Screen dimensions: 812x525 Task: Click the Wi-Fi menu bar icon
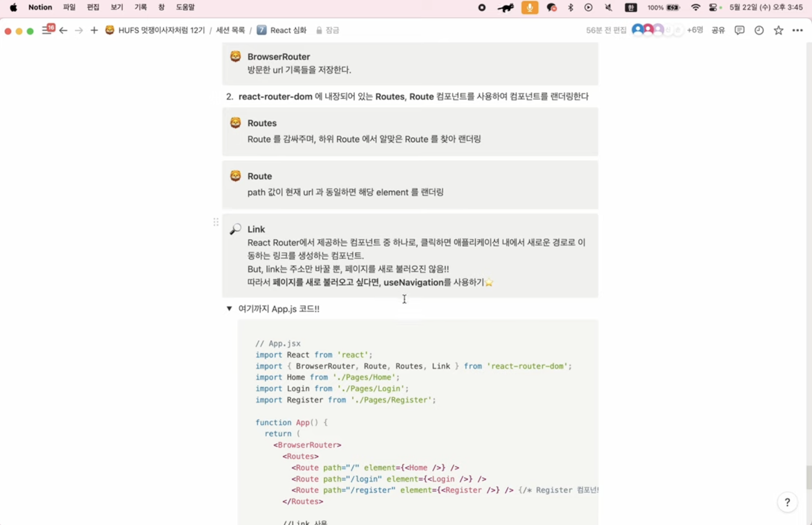(696, 7)
